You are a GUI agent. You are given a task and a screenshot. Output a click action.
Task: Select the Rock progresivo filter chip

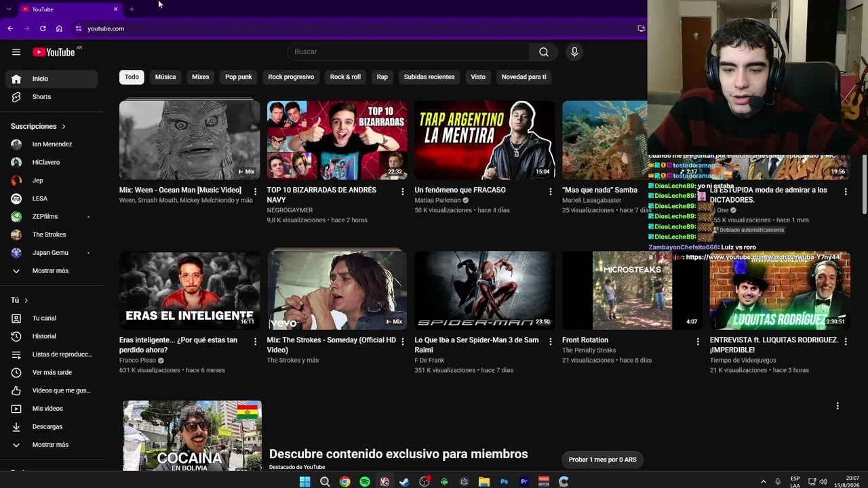291,77
